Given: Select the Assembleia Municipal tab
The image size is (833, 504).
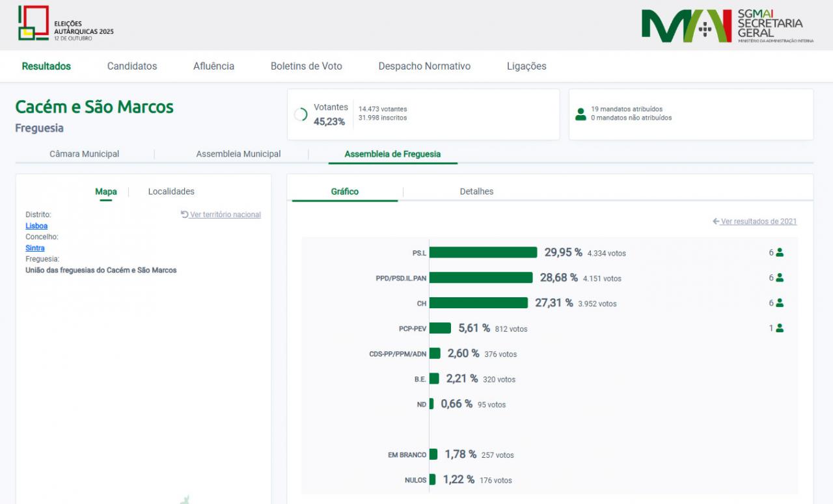Looking at the screenshot, I should pyautogui.click(x=238, y=154).
